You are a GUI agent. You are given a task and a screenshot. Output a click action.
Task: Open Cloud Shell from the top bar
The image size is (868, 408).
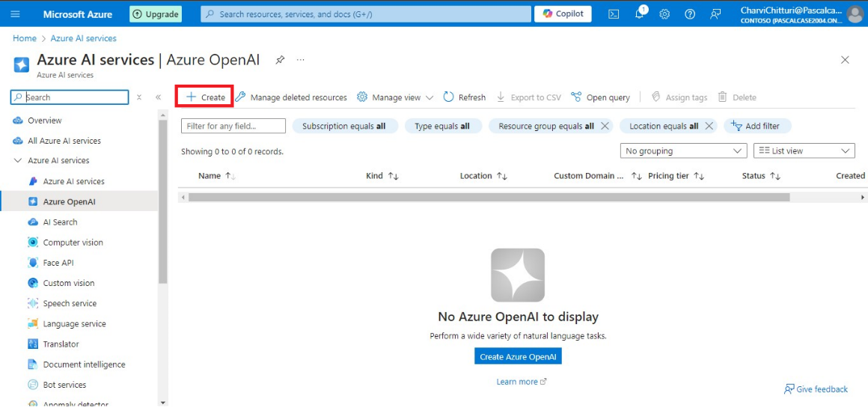coord(614,14)
